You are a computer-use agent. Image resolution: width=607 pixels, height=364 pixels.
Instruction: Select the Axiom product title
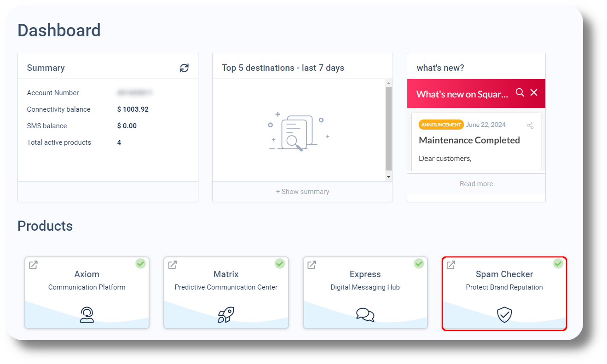(87, 274)
